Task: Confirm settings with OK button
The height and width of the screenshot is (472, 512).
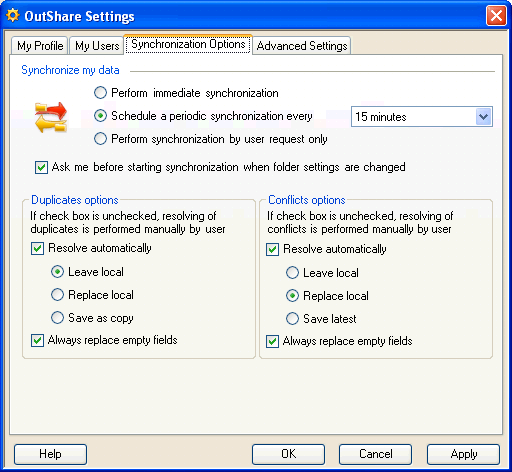Action: click(x=288, y=454)
